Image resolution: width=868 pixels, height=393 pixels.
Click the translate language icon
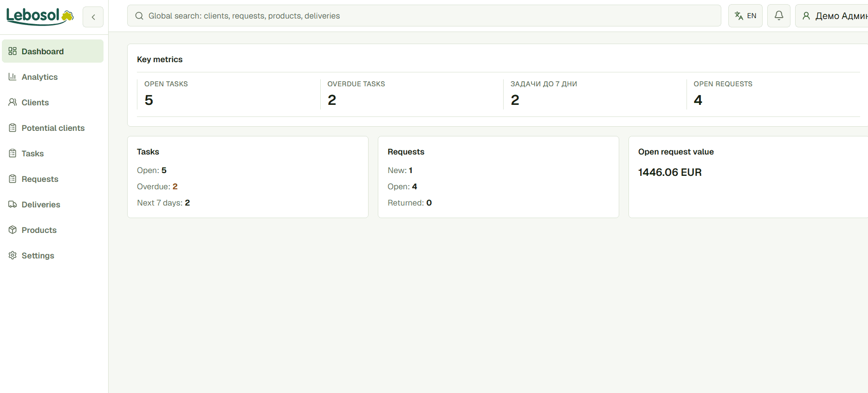tap(739, 16)
